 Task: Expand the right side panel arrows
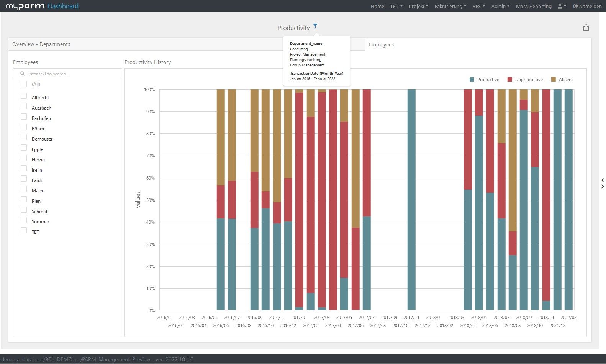[x=603, y=183]
